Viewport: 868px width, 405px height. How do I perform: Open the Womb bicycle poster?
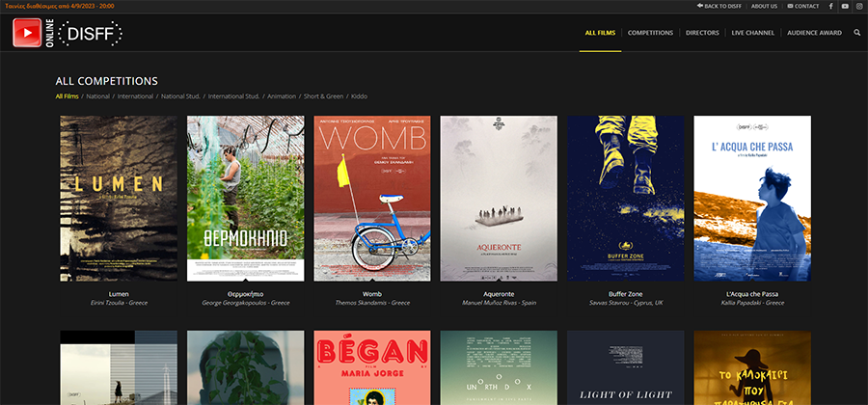[x=372, y=198]
